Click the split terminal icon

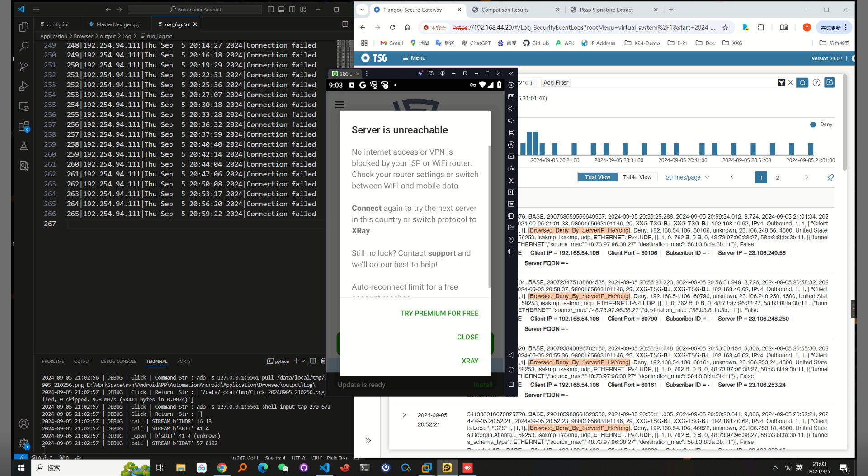click(313, 361)
